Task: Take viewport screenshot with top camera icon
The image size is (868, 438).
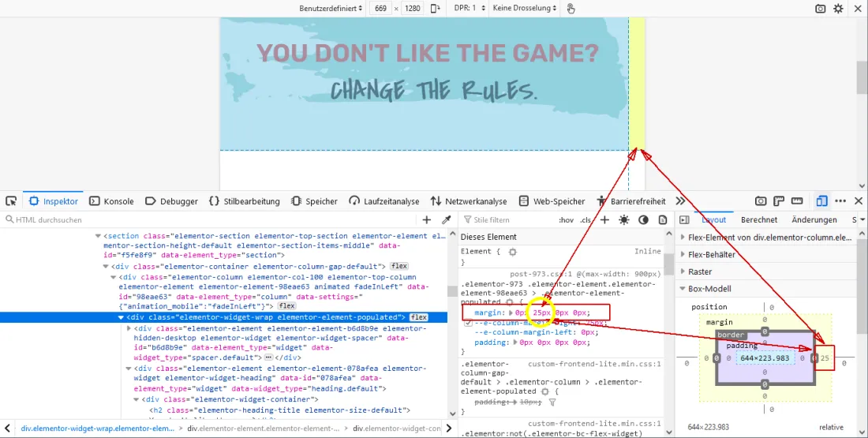Action: click(x=821, y=9)
